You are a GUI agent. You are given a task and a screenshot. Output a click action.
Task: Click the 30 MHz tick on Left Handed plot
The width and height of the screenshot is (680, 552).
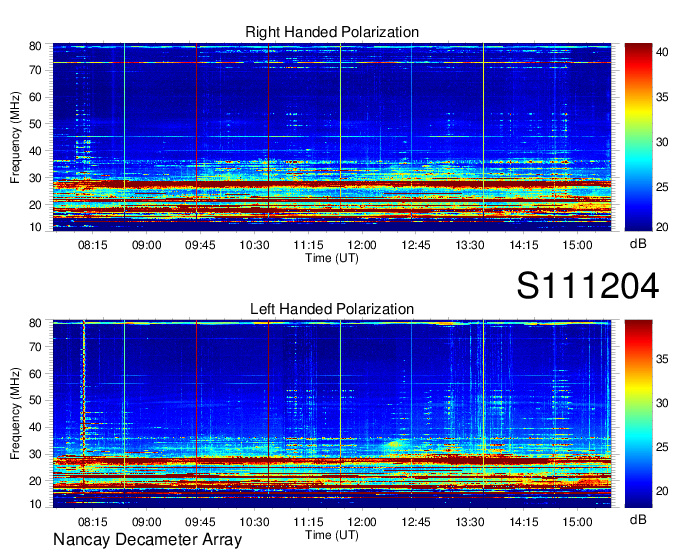coord(35,454)
